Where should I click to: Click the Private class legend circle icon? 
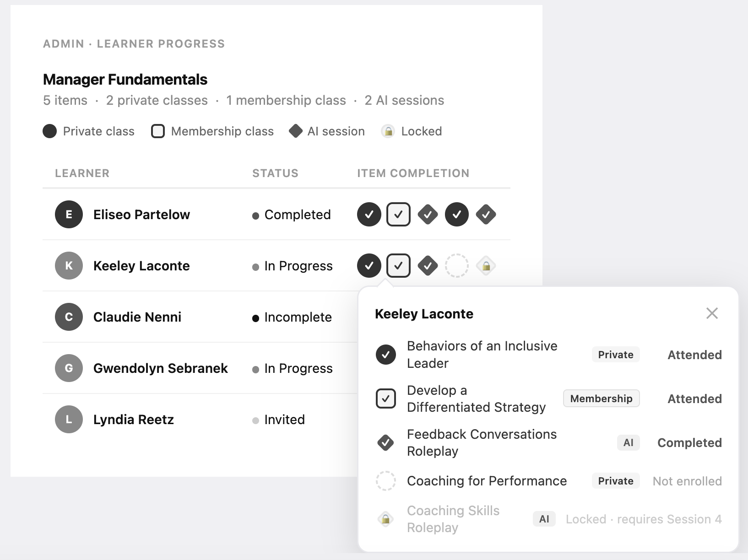click(49, 131)
